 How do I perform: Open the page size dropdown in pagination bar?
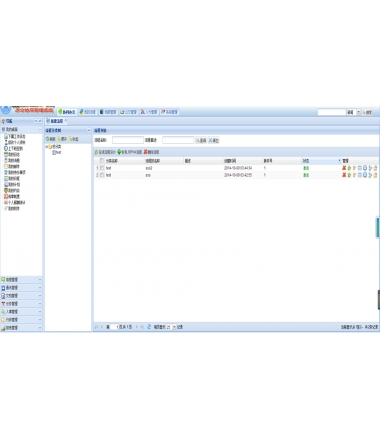174,327
